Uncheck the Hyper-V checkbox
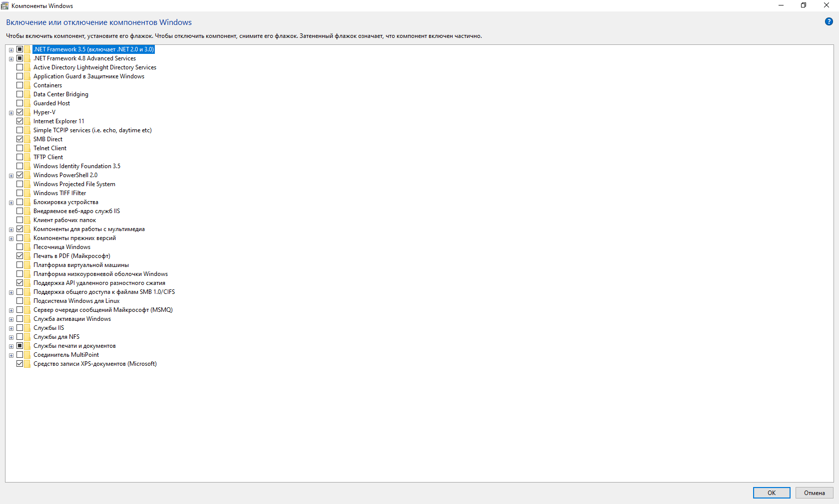The width and height of the screenshot is (839, 504). pyautogui.click(x=20, y=112)
